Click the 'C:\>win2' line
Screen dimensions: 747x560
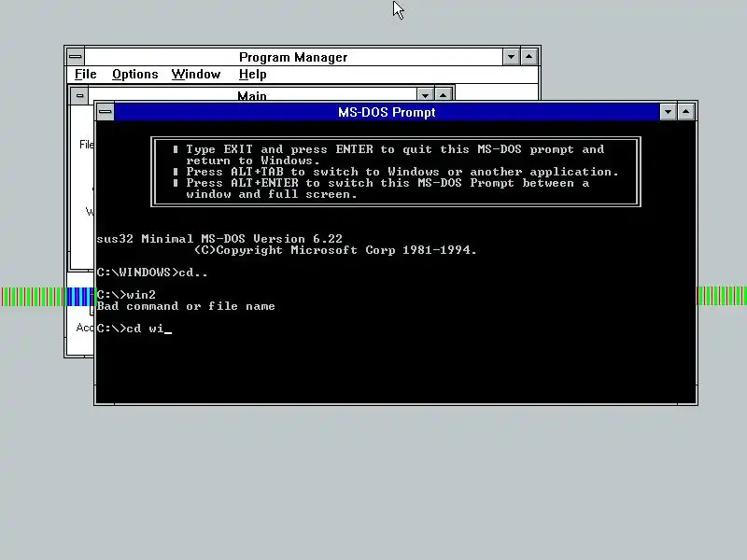point(126,295)
